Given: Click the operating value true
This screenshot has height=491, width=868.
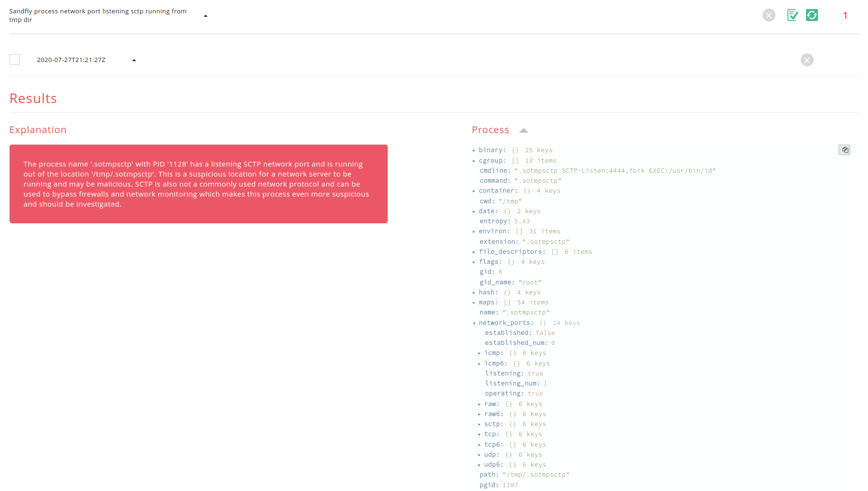Looking at the screenshot, I should [536, 394].
